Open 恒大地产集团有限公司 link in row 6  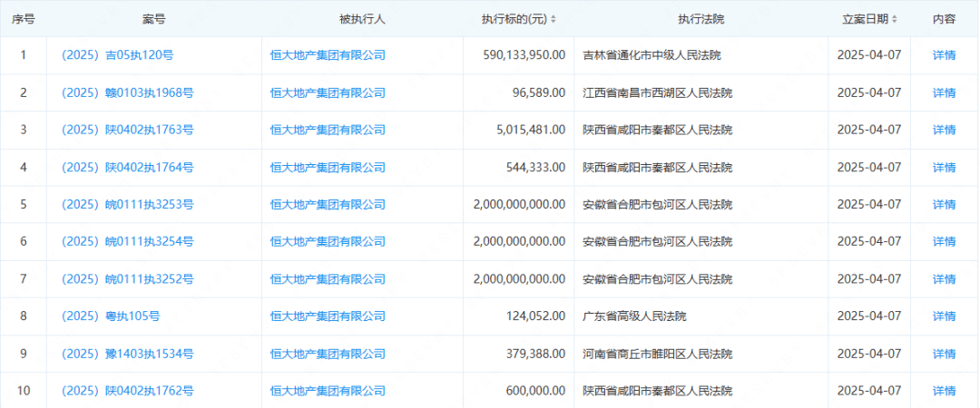[328, 241]
